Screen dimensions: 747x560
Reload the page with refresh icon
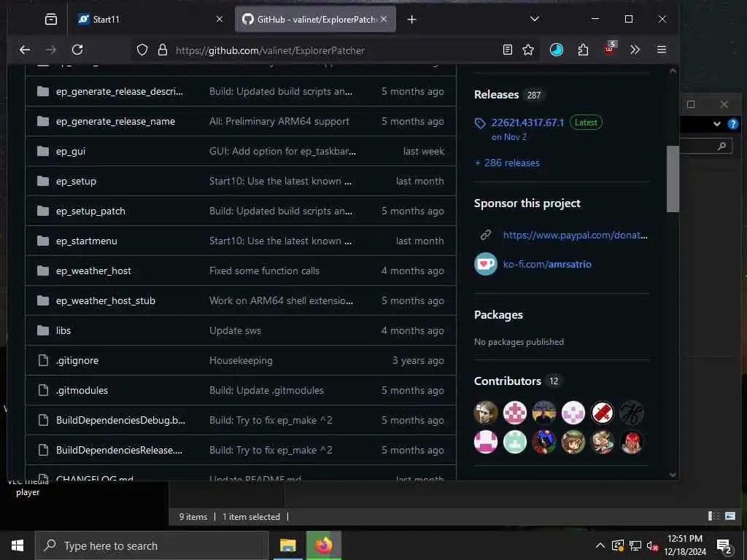pos(77,50)
